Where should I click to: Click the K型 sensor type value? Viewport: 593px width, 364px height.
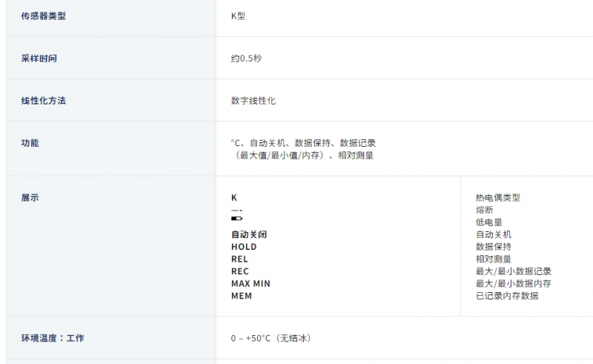[x=238, y=16]
